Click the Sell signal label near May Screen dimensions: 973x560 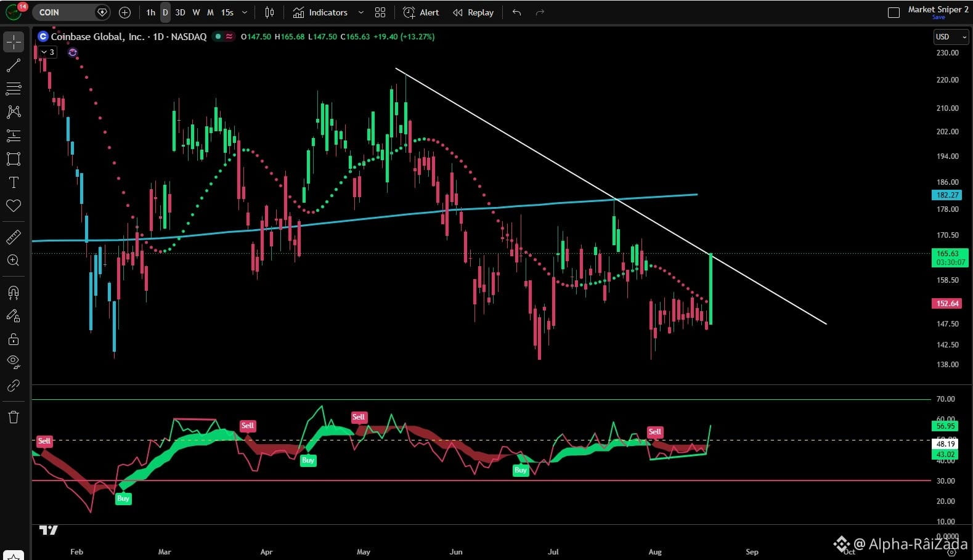359,417
